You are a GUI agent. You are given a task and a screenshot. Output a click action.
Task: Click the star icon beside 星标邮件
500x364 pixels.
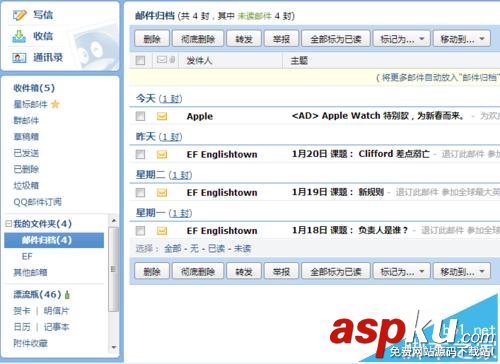click(55, 104)
